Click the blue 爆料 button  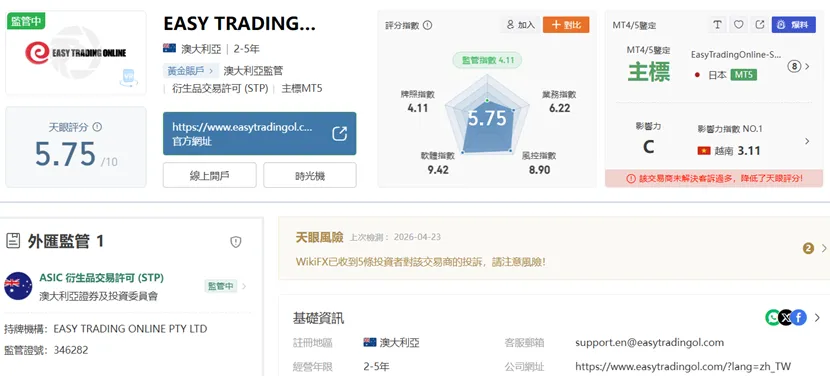tap(793, 25)
